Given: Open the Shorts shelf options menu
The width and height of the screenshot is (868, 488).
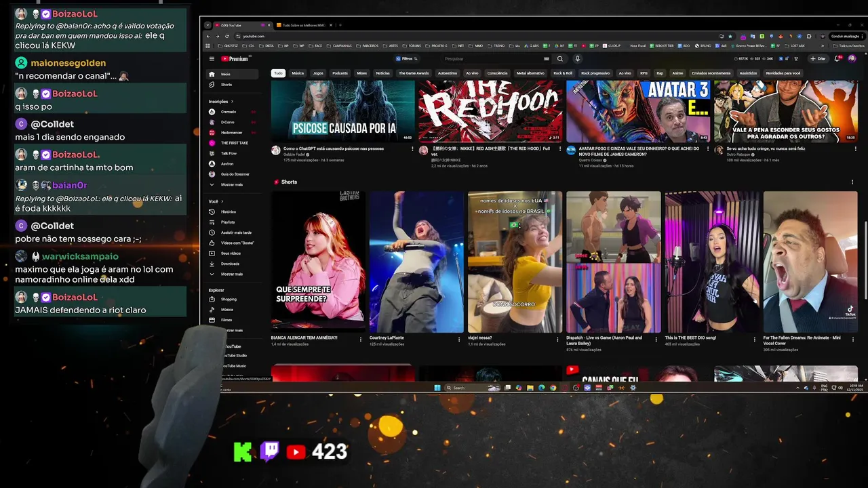Looking at the screenshot, I should [852, 182].
